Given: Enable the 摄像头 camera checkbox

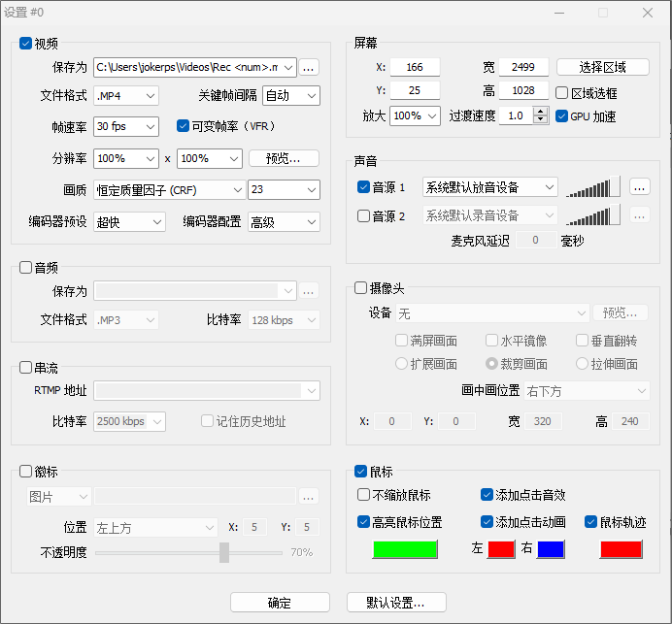Looking at the screenshot, I should [x=361, y=287].
